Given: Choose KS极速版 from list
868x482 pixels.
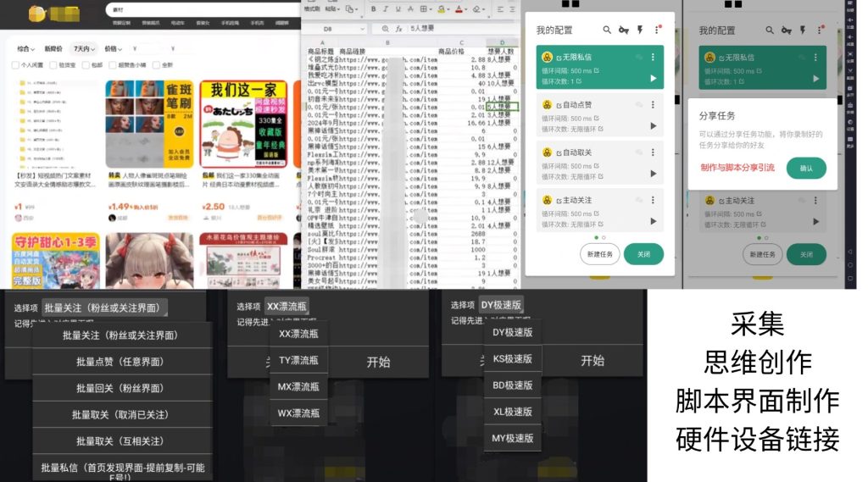Looking at the screenshot, I should [513, 358].
